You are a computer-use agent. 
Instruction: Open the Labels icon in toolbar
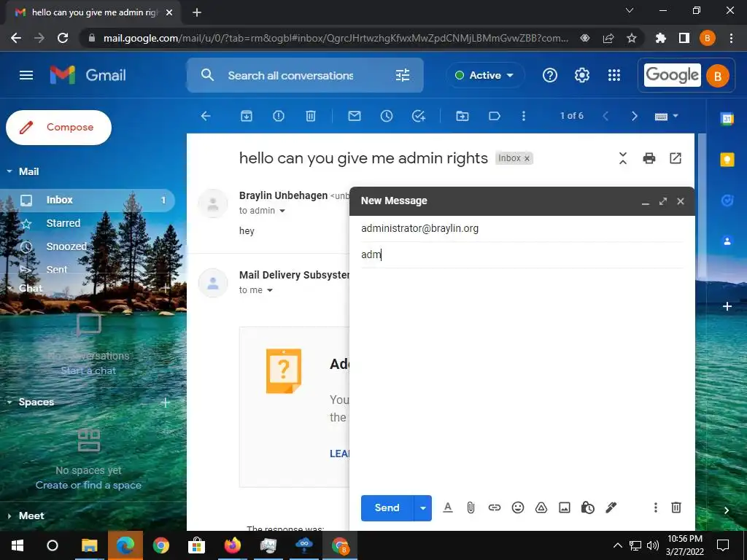pos(495,116)
